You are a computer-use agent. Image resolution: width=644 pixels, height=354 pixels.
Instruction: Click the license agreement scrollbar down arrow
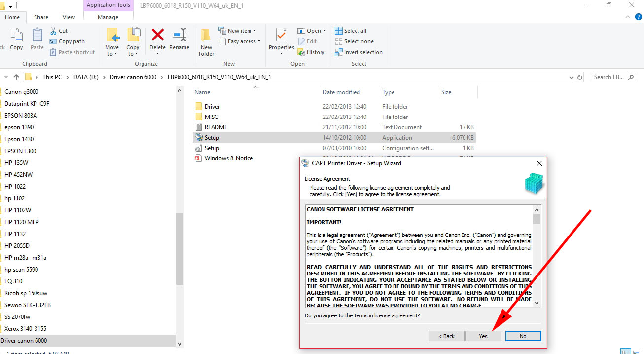537,303
